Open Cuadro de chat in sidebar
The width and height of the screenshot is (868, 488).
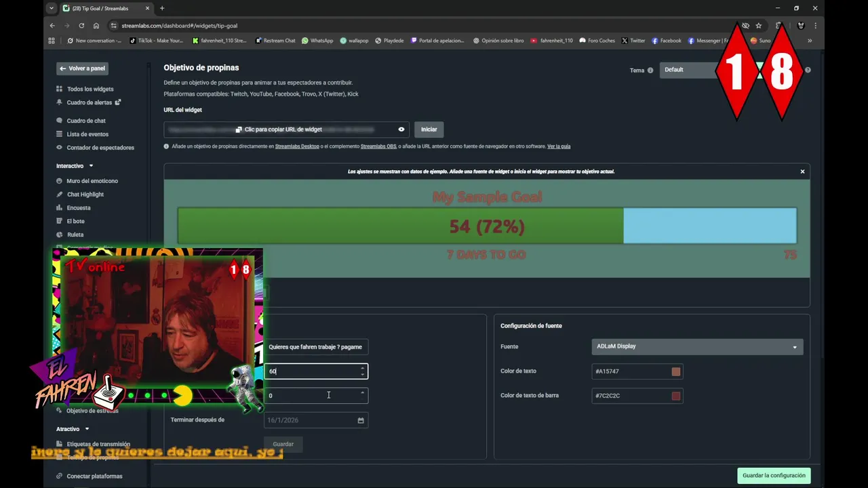pos(85,121)
